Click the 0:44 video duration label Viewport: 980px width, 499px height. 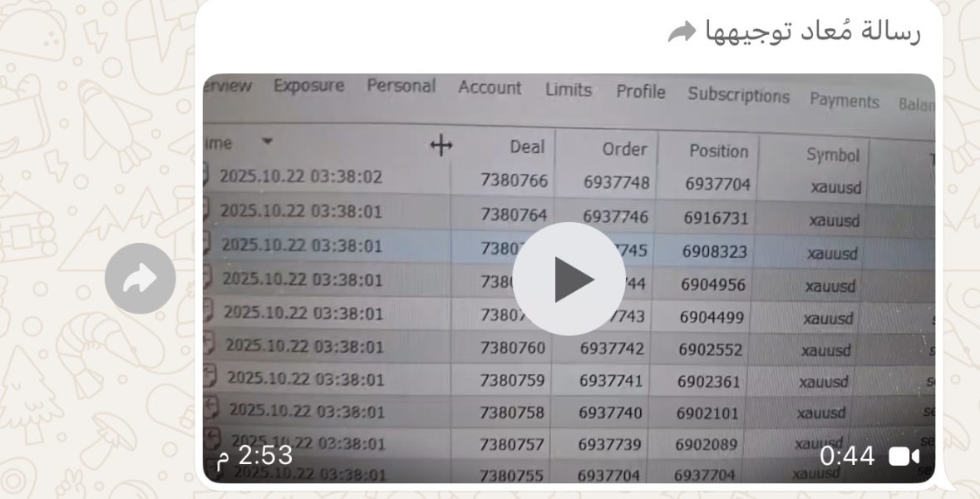(847, 456)
